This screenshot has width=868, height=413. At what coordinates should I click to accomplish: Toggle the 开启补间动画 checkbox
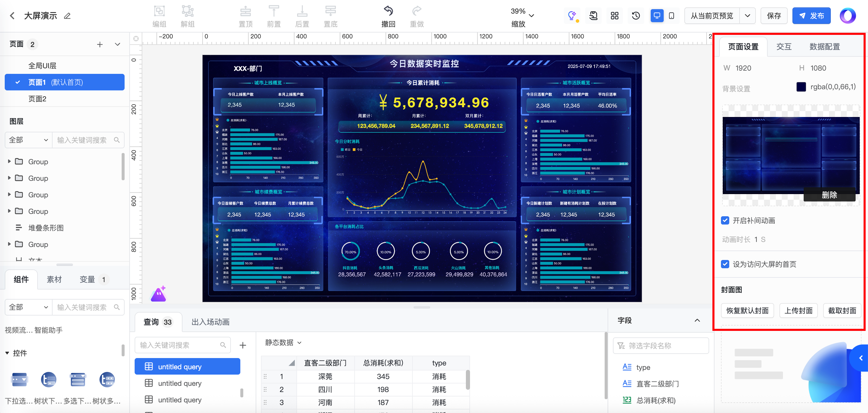[x=725, y=220]
